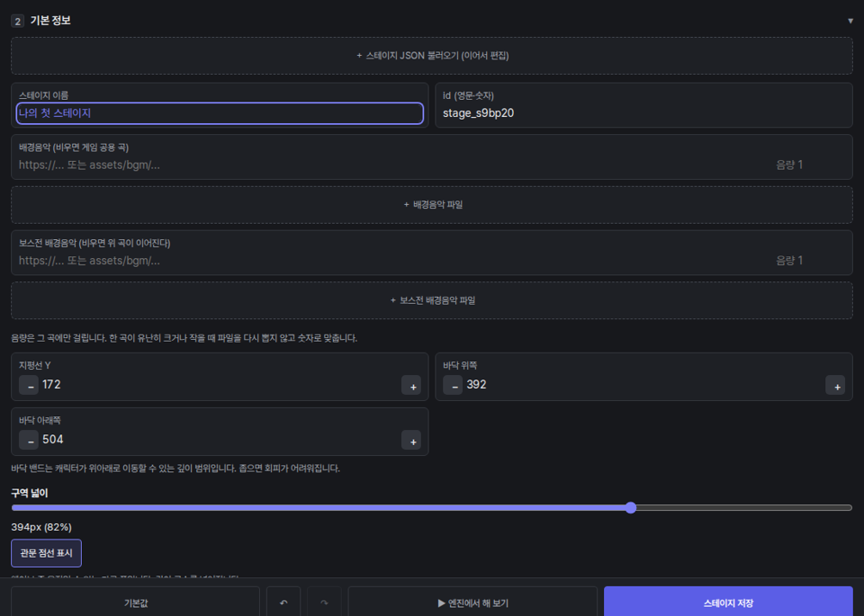The height and width of the screenshot is (616, 864).
Task: Increase 바닥 위쪽 with plus button
Action: [835, 386]
